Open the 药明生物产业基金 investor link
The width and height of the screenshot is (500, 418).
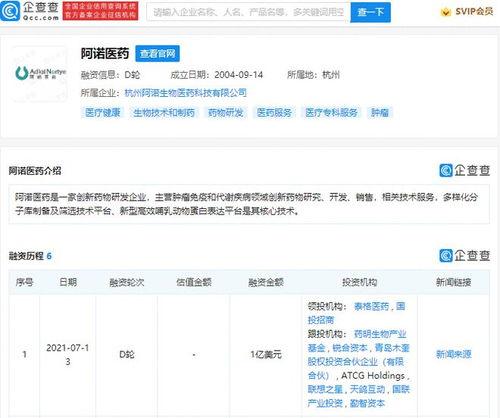(357, 341)
